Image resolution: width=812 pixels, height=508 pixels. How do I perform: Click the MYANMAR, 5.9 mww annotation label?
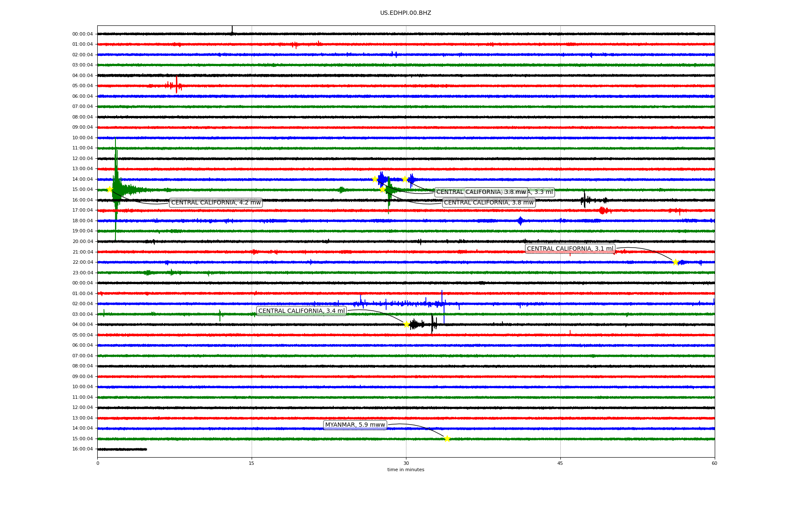(x=355, y=425)
